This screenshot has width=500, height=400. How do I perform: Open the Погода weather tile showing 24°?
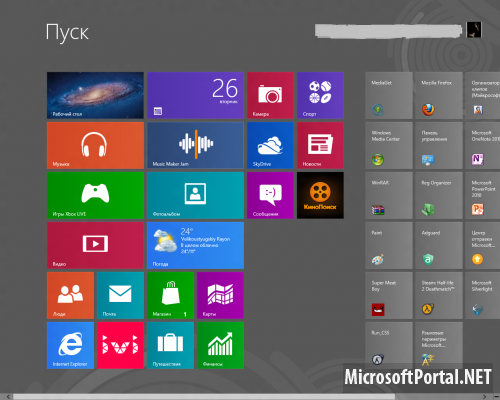tap(195, 245)
